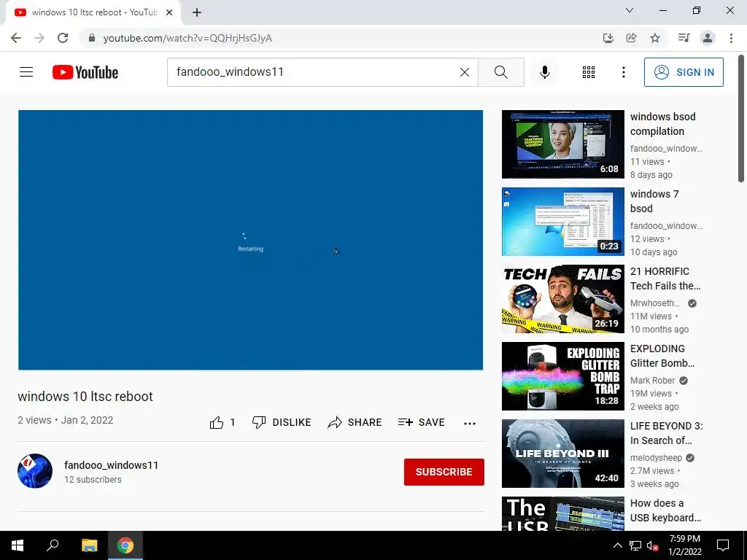Open a new Chrome tab

point(197,12)
